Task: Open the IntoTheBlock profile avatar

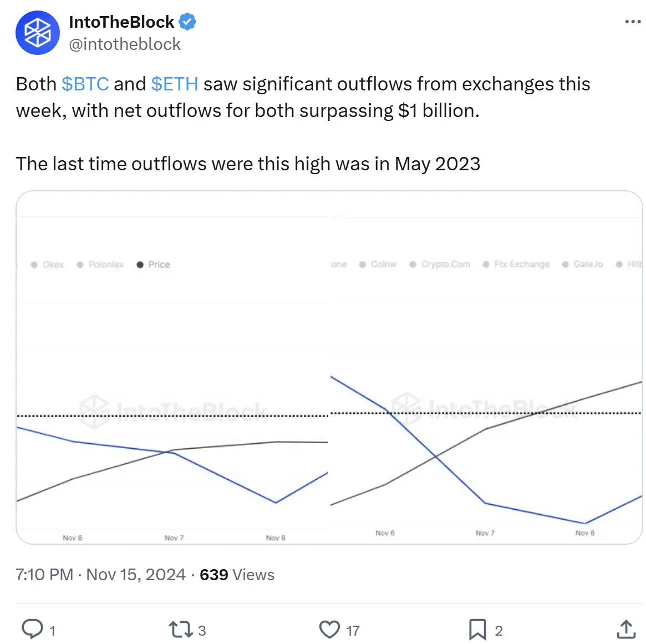Action: point(37,33)
